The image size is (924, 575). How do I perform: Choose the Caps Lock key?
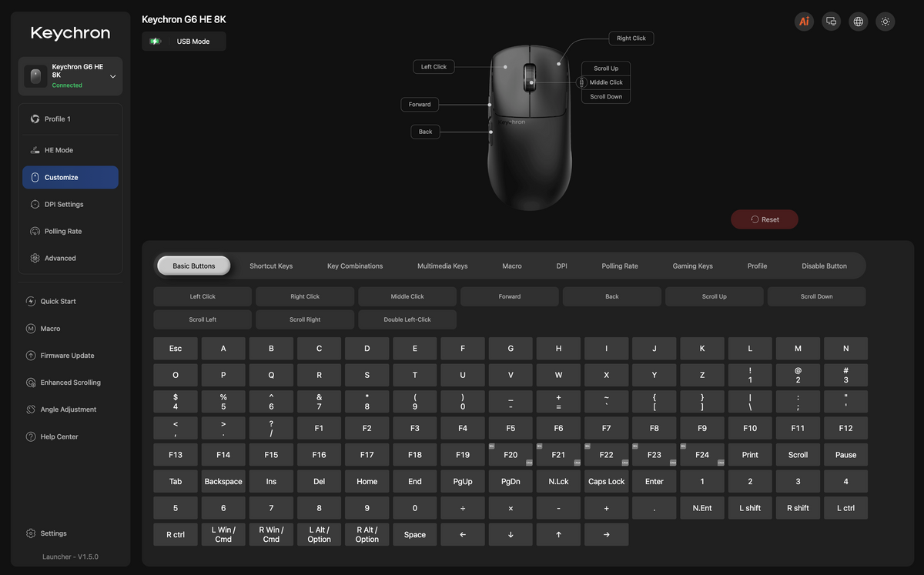coord(607,482)
